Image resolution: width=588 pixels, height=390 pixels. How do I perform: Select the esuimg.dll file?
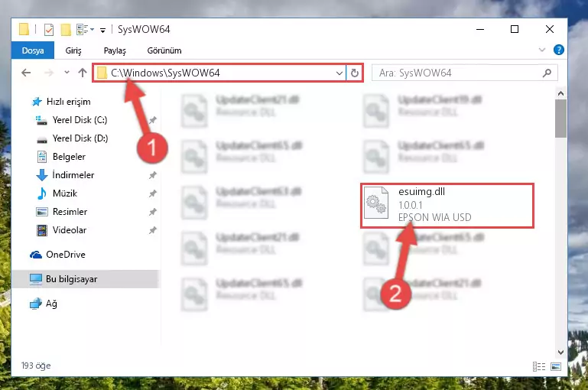pyautogui.click(x=447, y=205)
